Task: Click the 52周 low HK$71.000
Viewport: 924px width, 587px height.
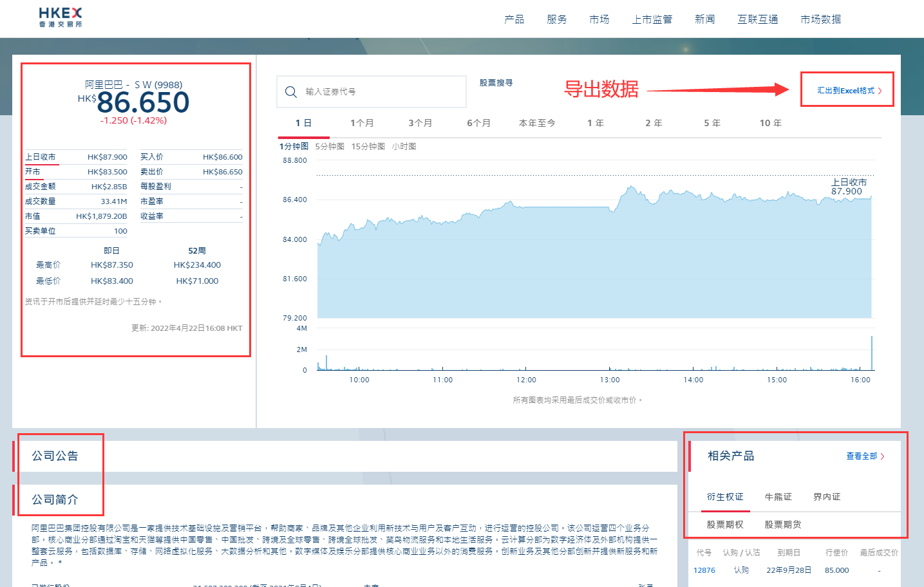Action: 197,281
